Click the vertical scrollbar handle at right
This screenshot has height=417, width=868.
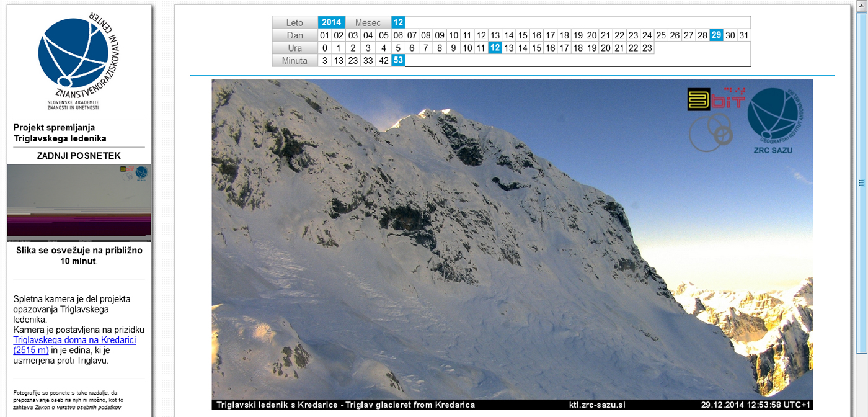(x=861, y=182)
